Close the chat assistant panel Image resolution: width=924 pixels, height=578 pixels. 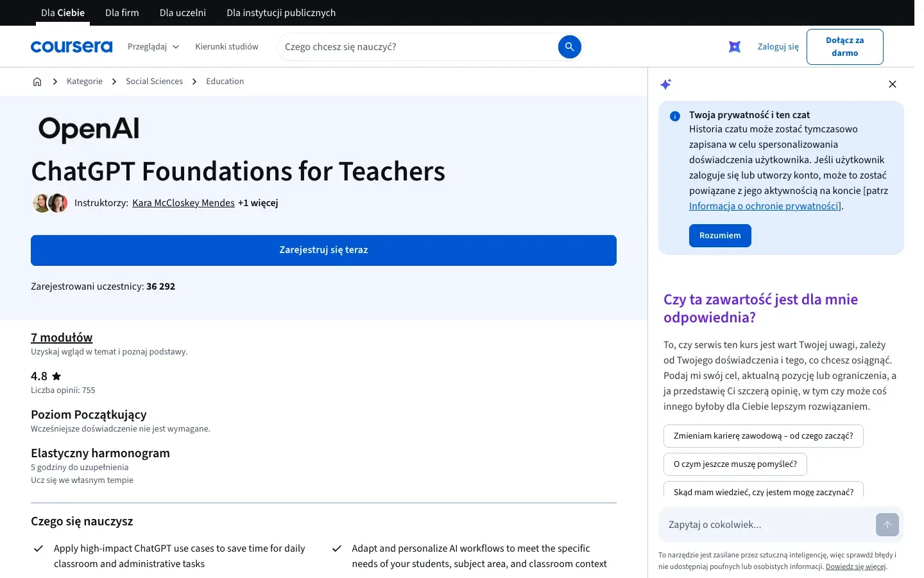(x=892, y=84)
